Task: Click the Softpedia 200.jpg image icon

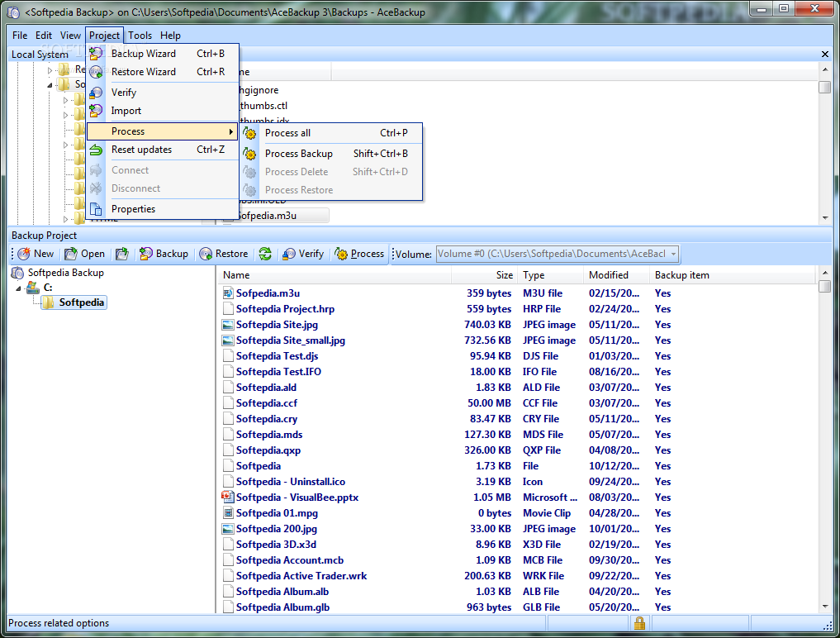Action: [228, 529]
